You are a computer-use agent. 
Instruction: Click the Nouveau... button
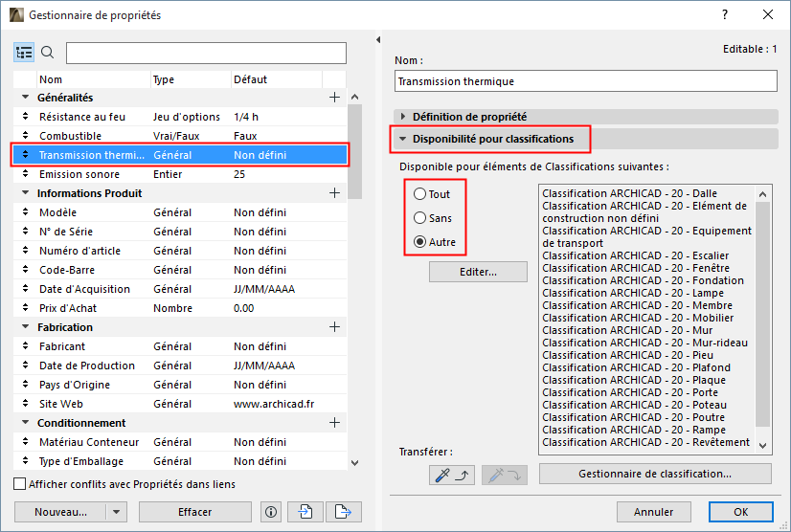pos(60,512)
